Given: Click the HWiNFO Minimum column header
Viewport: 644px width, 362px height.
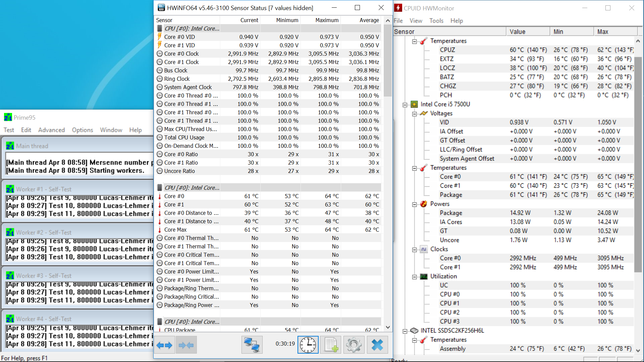Looking at the screenshot, I should pos(280,20).
